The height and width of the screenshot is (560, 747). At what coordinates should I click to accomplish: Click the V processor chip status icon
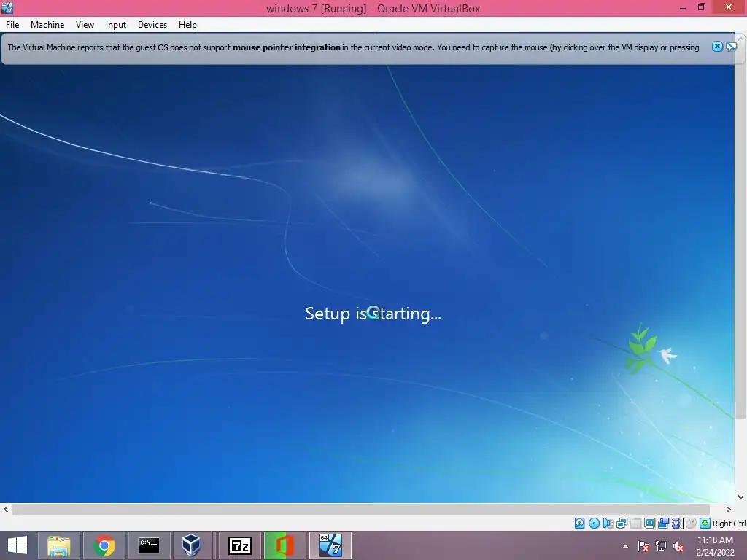tap(678, 524)
